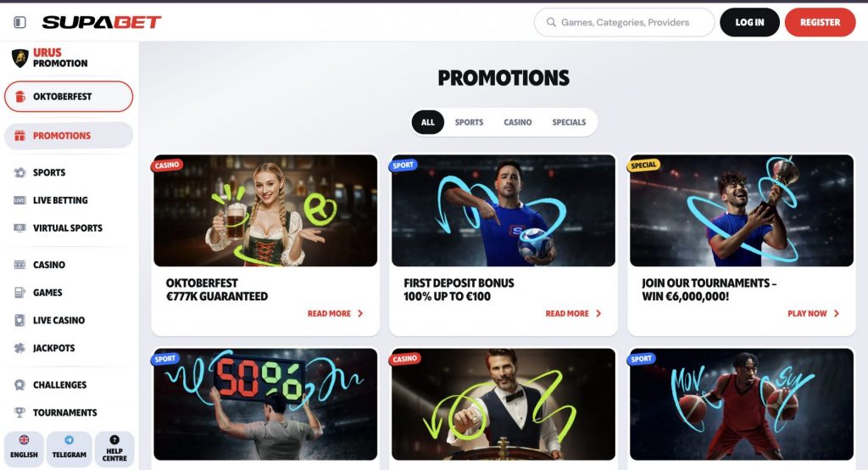868x470 pixels.
Task: Click Play Now on tournaments promotion
Action: click(813, 314)
